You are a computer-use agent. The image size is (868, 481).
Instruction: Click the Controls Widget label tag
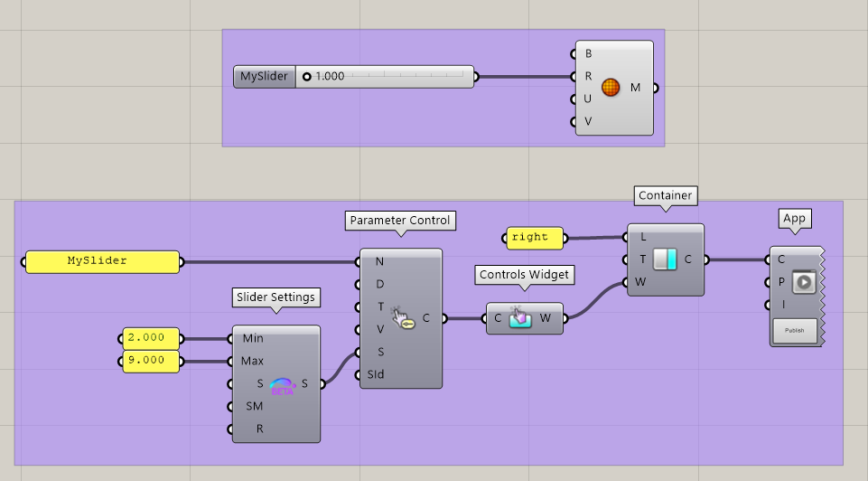tap(524, 275)
